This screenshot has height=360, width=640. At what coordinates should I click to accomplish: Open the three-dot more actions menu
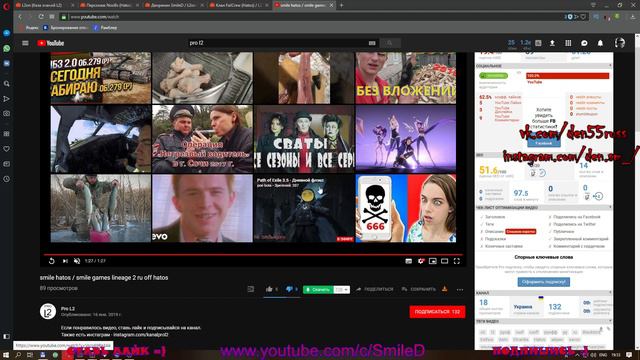[x=460, y=289]
